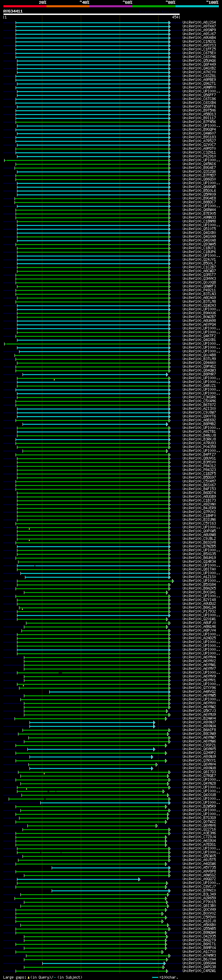Select the UniRef100_Q56FF7 label
This screenshot has width=222, height=980.
199,95
